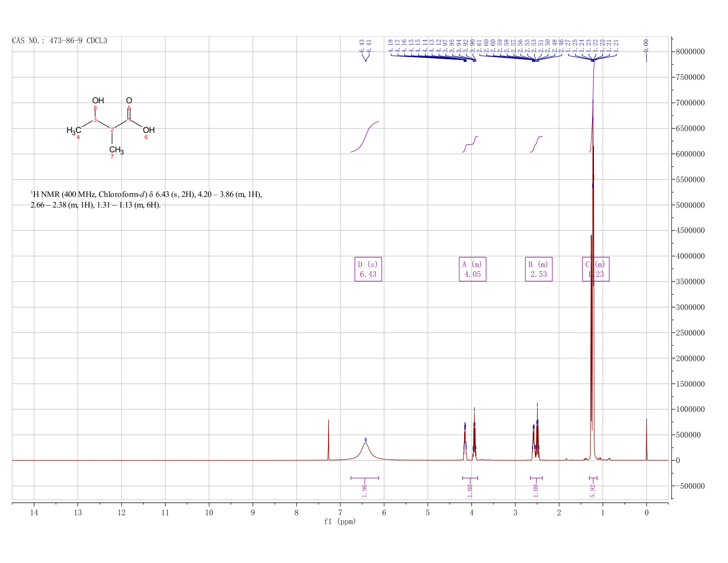Click the y-axis value 8000000
Image resolution: width=728 pixels, height=563 pixels.
(x=690, y=52)
